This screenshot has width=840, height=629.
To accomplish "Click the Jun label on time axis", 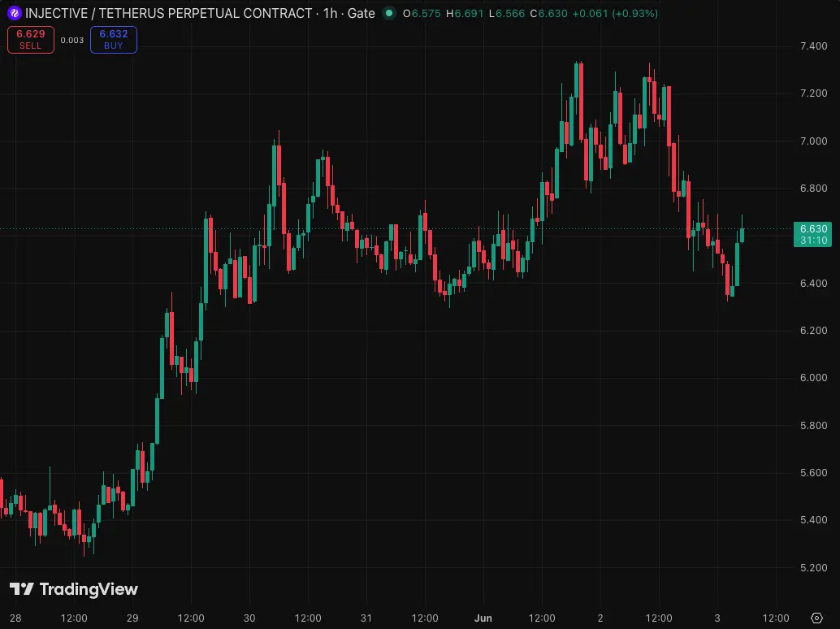I will point(483,618).
